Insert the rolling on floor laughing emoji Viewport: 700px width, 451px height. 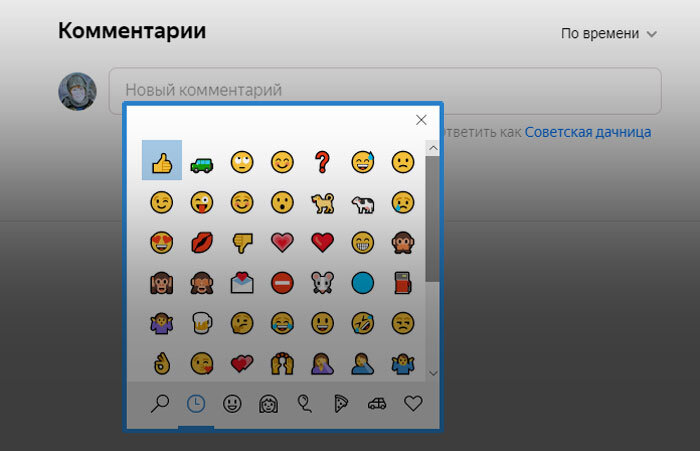click(x=362, y=323)
